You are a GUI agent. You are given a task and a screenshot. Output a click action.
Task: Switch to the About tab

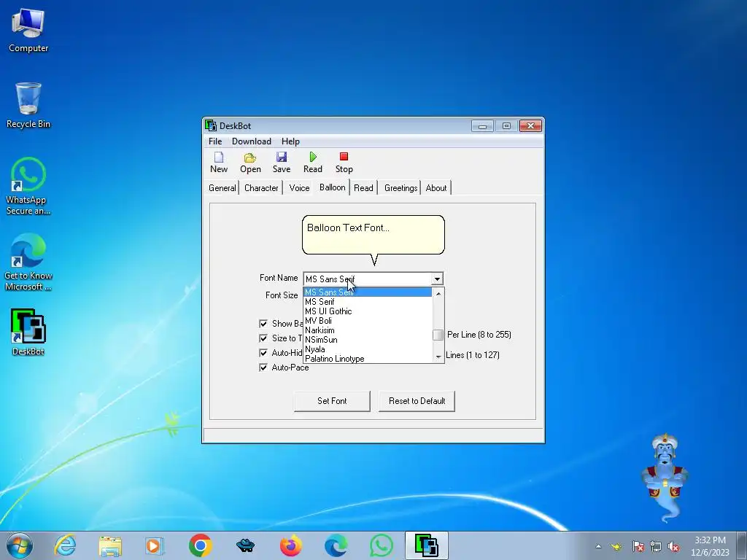436,188
